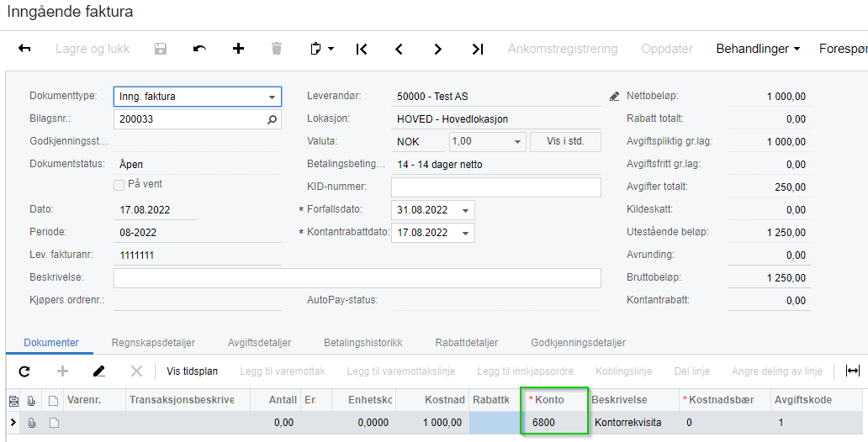Click the Lev. fakturanr value 1111111
This screenshot has height=442, width=868.
pyautogui.click(x=137, y=255)
